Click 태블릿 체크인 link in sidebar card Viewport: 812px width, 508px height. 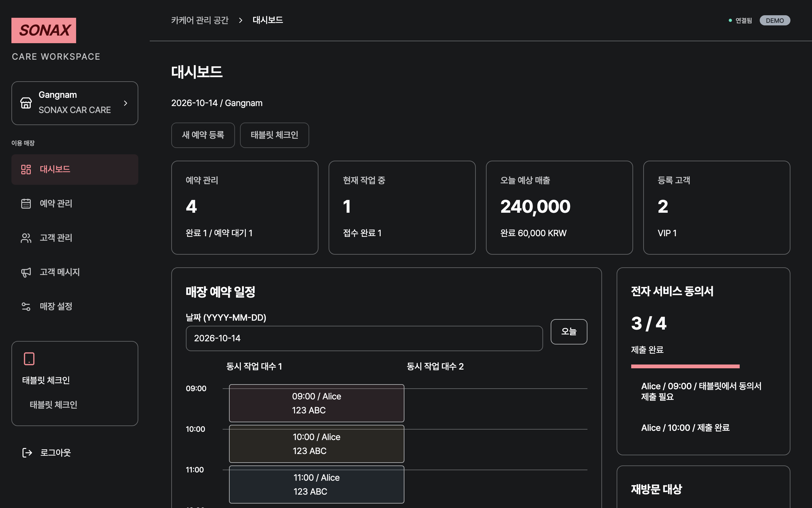point(54,404)
